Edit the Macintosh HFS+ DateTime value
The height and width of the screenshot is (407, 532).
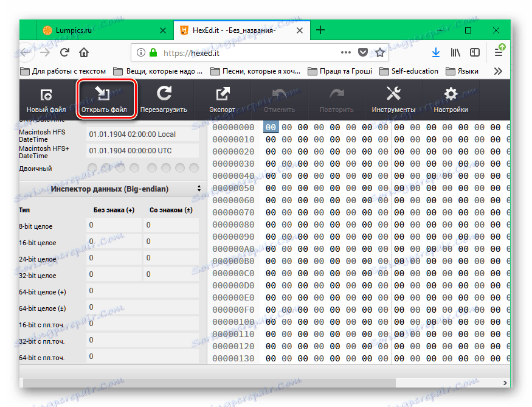(142, 151)
